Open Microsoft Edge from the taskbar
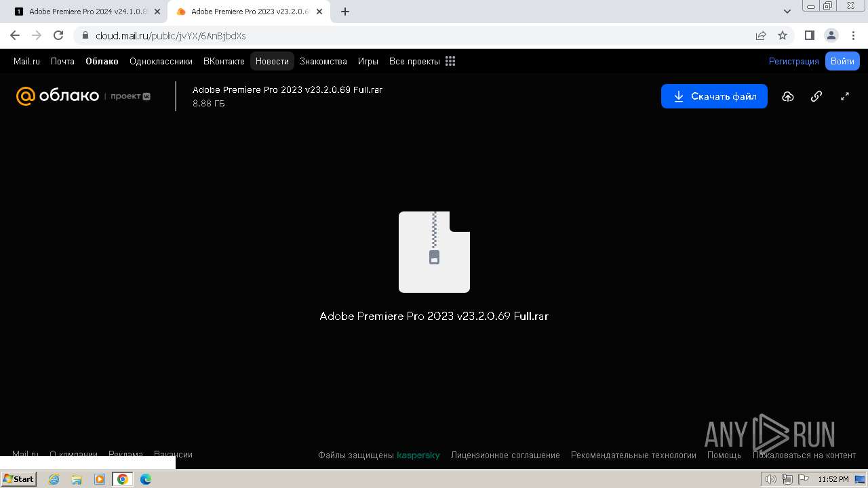868x488 pixels. pos(146,479)
